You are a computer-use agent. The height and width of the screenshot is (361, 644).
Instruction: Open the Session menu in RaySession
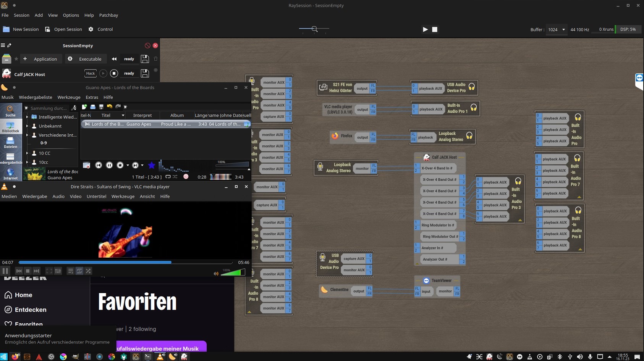pyautogui.click(x=21, y=15)
